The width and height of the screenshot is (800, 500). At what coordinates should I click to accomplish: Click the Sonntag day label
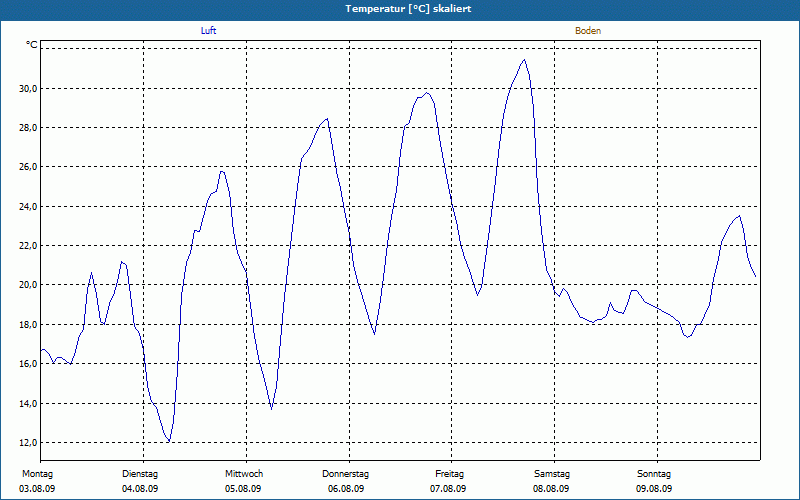coord(654,474)
